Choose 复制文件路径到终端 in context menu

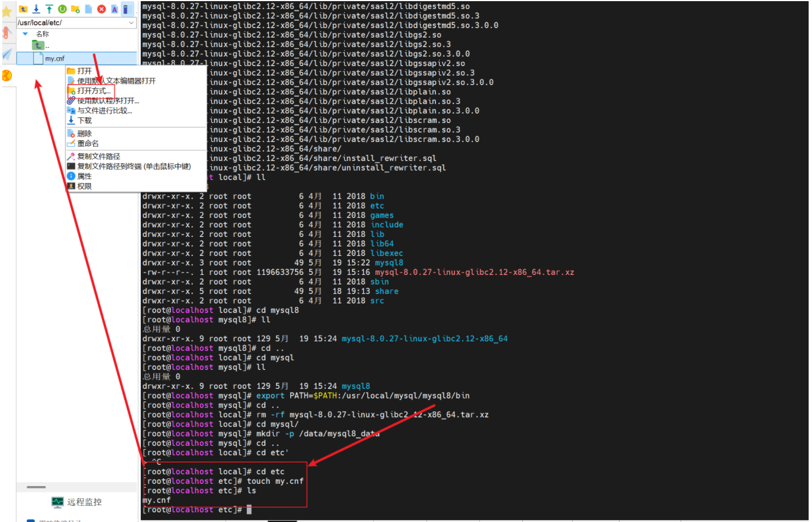134,166
